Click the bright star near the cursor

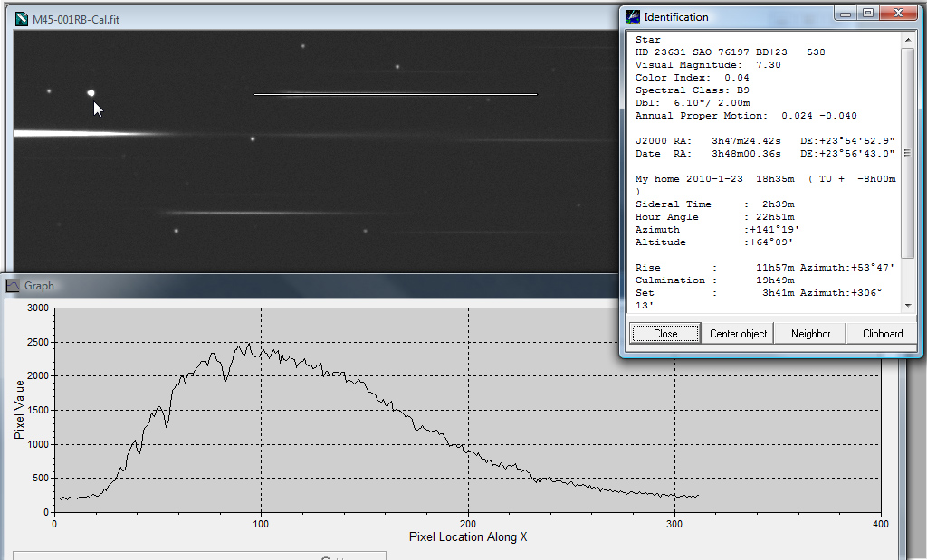(x=91, y=92)
